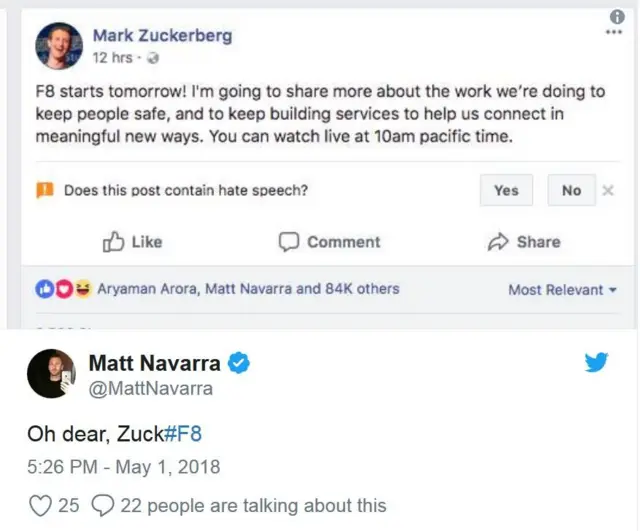This screenshot has height=531, width=640.
Task: Click the Share arrow icon
Action: pos(497,241)
